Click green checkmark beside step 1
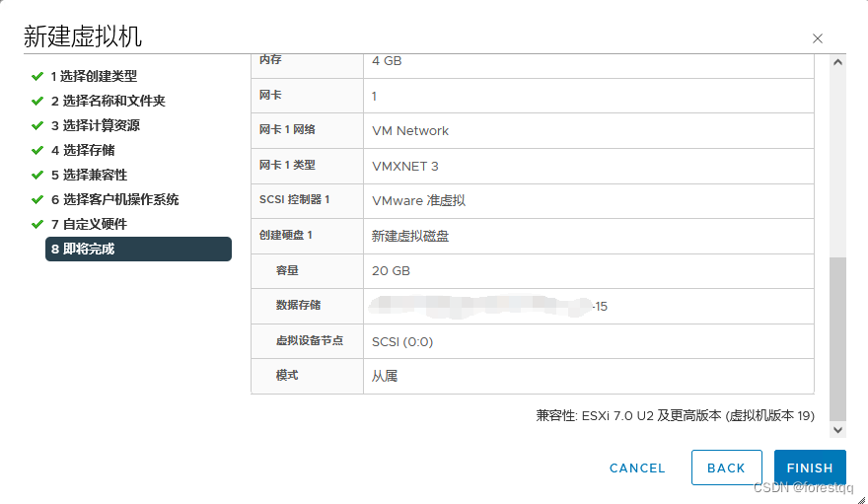 coord(37,76)
